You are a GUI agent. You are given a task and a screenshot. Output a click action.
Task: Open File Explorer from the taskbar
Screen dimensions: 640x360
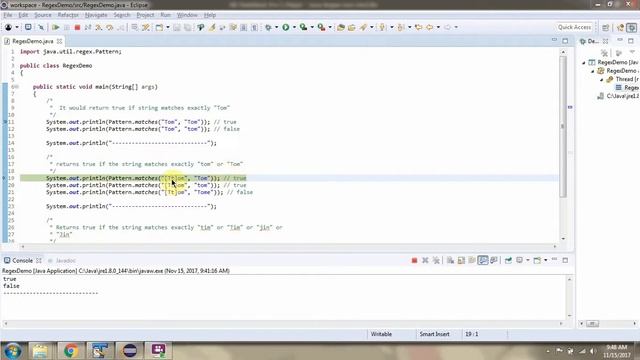[x=40, y=351]
